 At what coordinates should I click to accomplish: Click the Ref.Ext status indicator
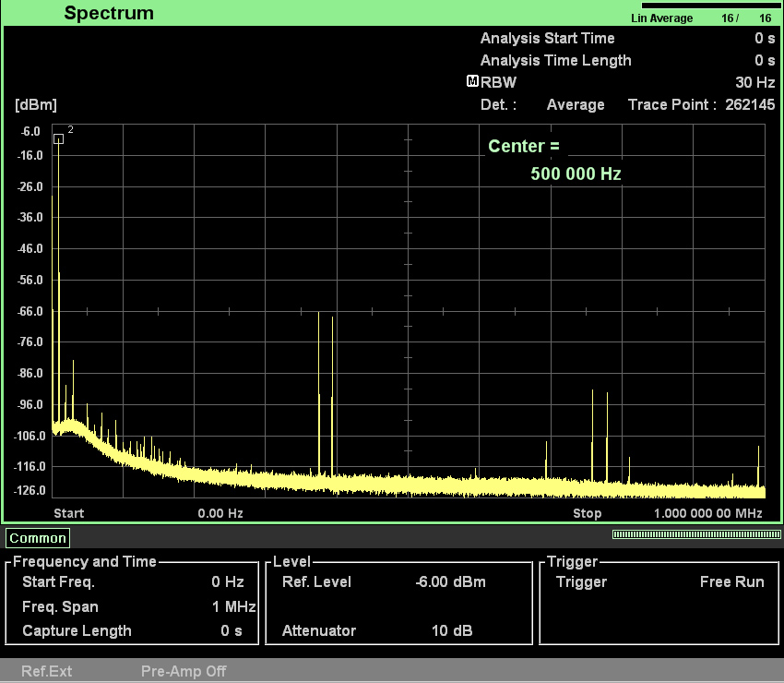tap(46, 671)
